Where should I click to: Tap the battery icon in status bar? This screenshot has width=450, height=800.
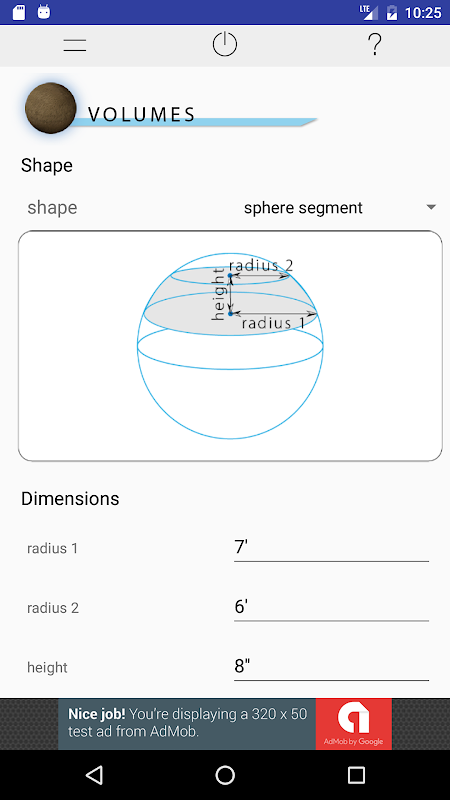click(391, 12)
